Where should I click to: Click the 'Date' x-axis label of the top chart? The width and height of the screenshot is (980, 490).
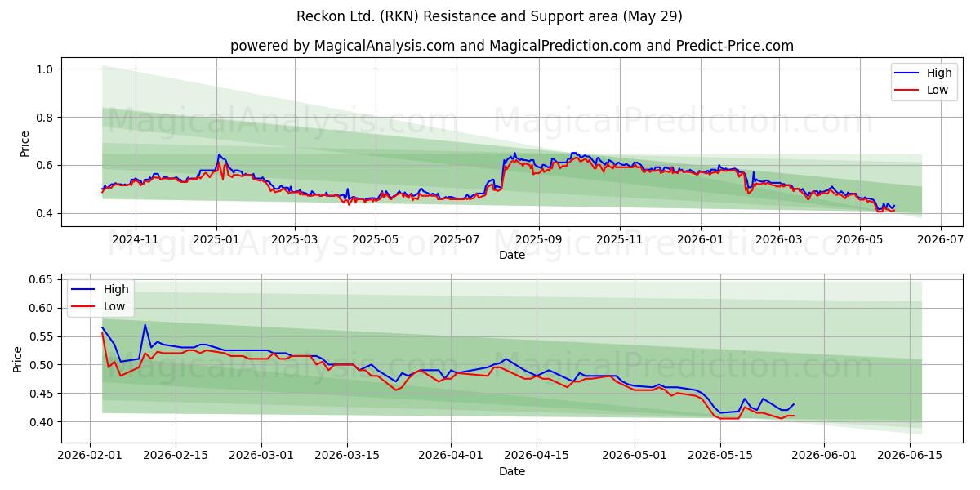click(x=512, y=255)
